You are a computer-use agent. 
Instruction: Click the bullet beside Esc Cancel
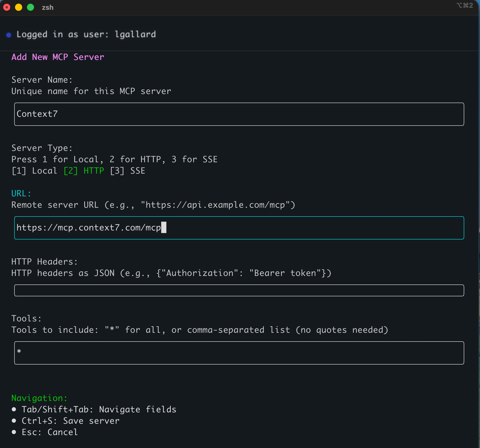tap(14, 432)
